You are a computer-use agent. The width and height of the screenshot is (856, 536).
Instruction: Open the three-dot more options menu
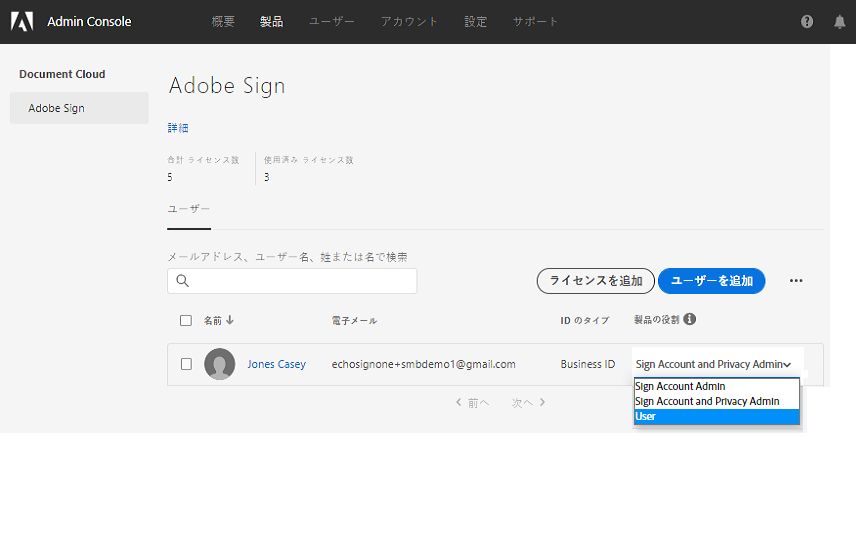(x=796, y=281)
